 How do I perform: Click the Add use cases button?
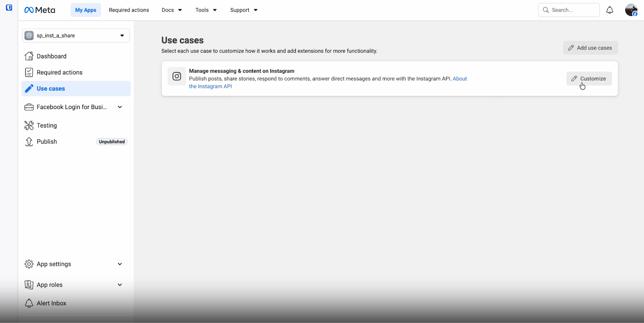[x=590, y=48]
